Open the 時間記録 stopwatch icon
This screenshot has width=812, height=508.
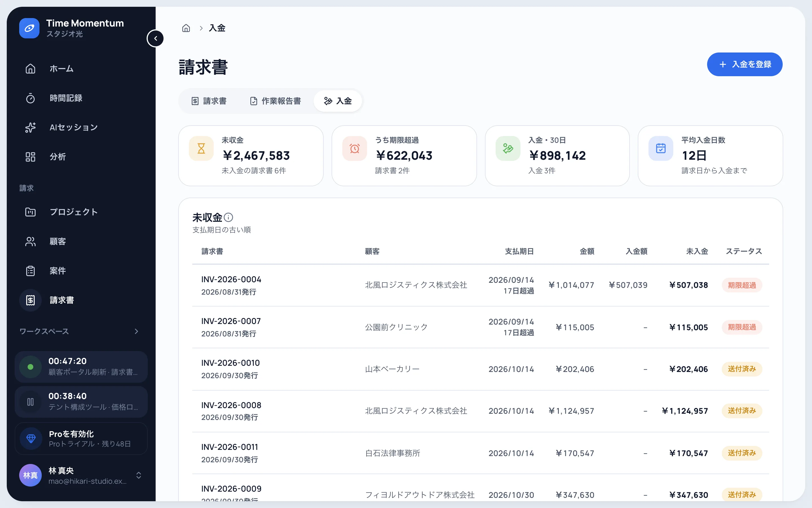pos(30,98)
